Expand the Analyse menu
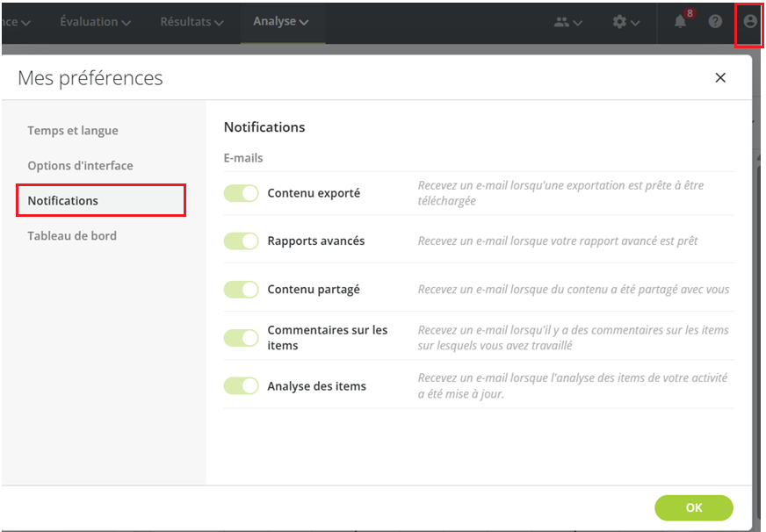The width and height of the screenshot is (766, 532). pyautogui.click(x=281, y=21)
